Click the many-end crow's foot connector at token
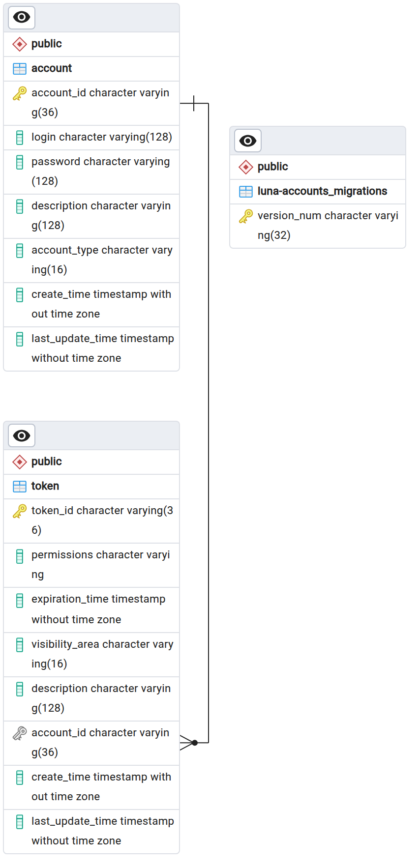The height and width of the screenshot is (868, 420). coord(189,743)
